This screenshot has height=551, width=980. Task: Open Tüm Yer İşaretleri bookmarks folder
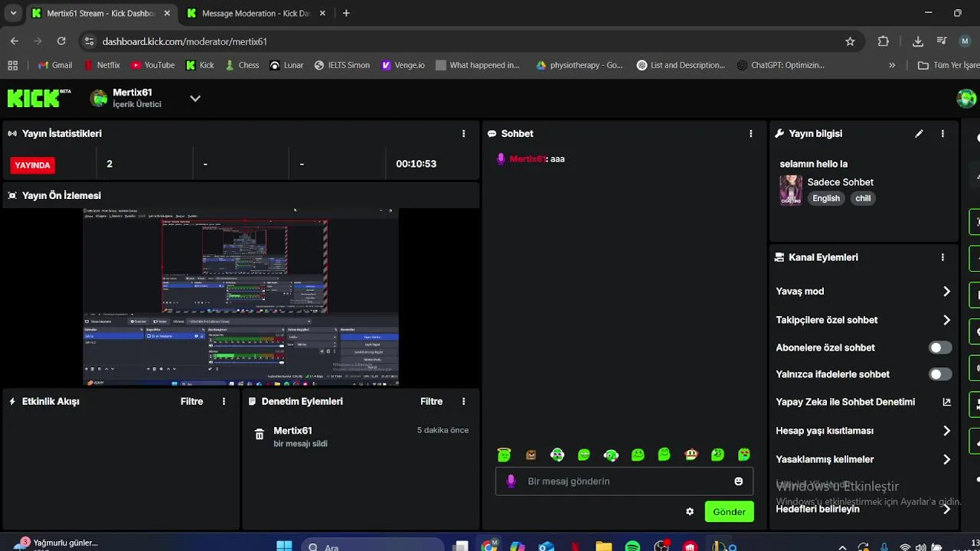[949, 65]
